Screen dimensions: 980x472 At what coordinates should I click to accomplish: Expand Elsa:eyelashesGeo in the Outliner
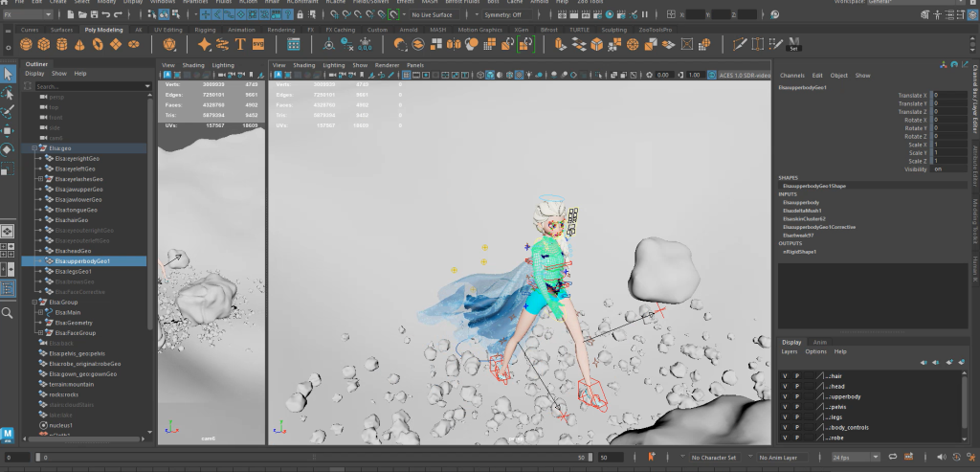pos(40,179)
